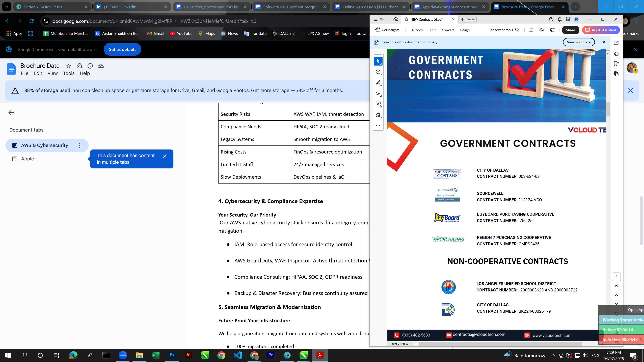Collapse document tabs with back arrow

(x=11, y=113)
